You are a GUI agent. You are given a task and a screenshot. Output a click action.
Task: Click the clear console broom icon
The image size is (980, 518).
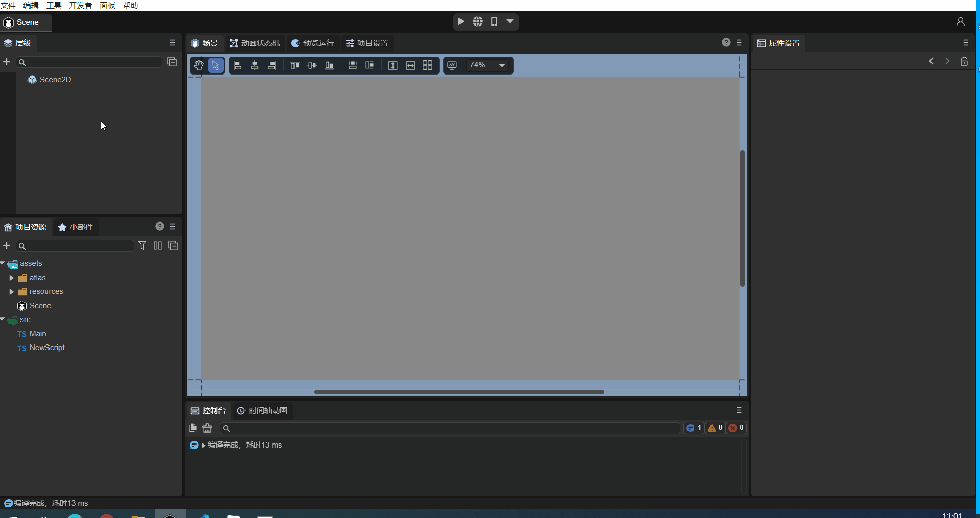[207, 428]
